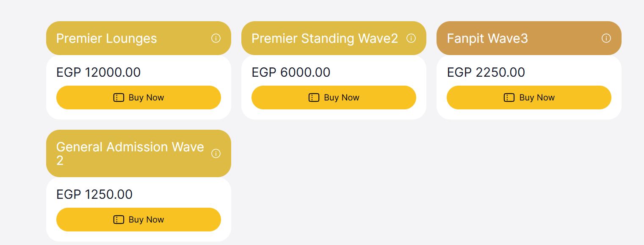The width and height of the screenshot is (644, 245).
Task: Open info icon for Premier Standing Wave2
Action: (x=411, y=39)
